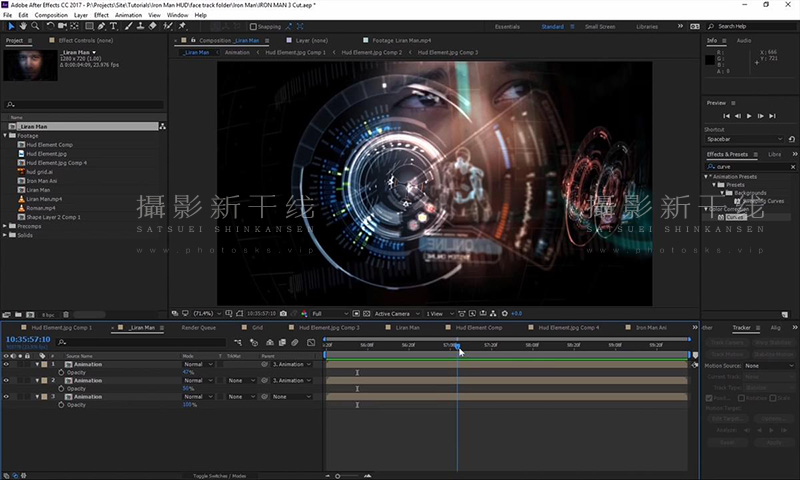The width and height of the screenshot is (800, 480).
Task: Select the Clone Stamp tool
Action: [x=140, y=26]
